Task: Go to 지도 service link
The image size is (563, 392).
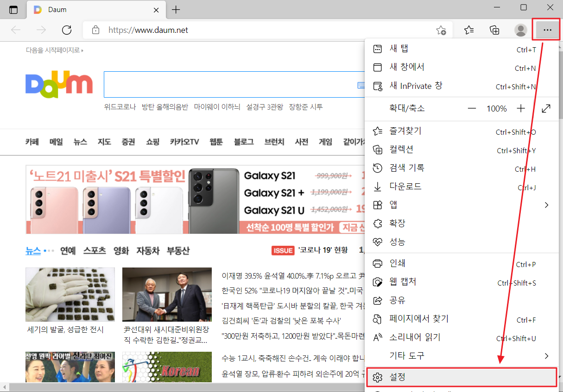Action: click(x=104, y=142)
